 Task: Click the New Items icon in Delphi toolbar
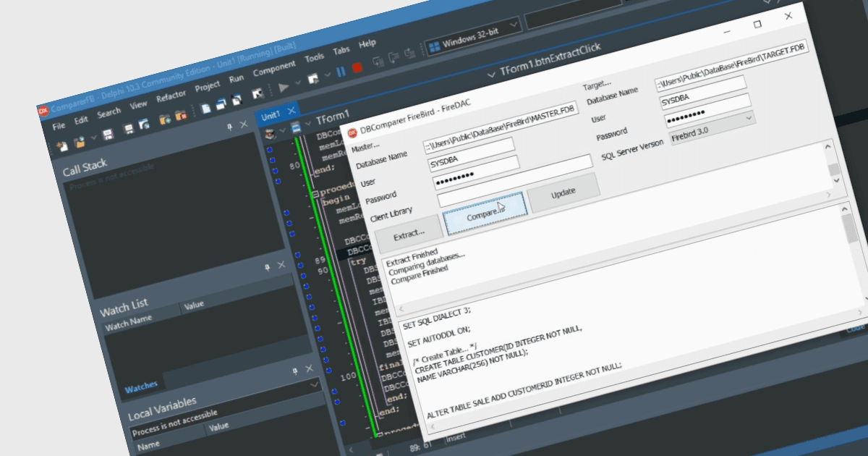(62, 145)
